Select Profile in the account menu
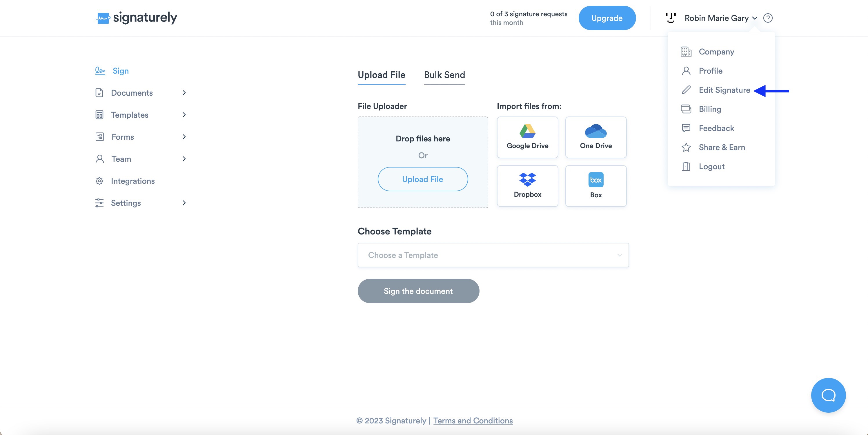Screen dimensions: 868x435 (x=711, y=71)
